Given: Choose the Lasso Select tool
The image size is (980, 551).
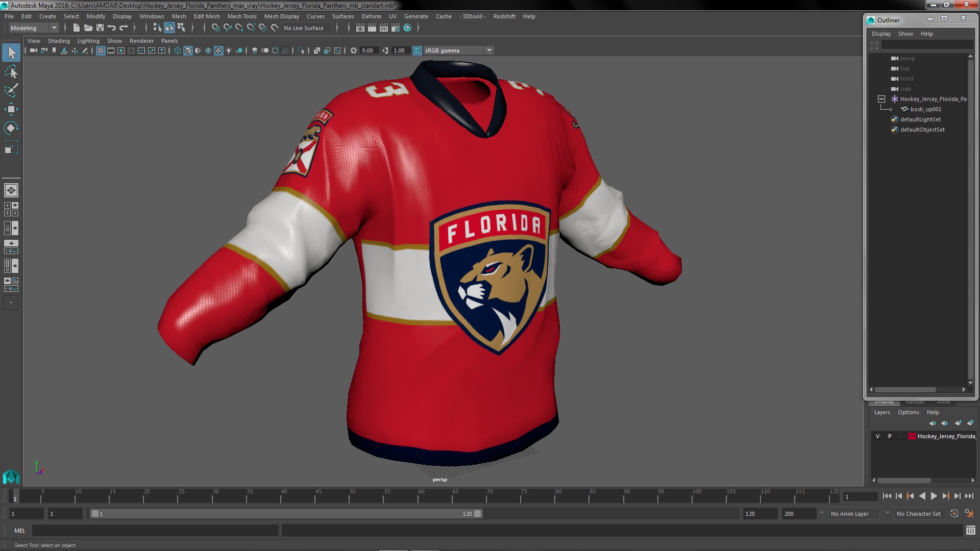Looking at the screenshot, I should tap(11, 71).
